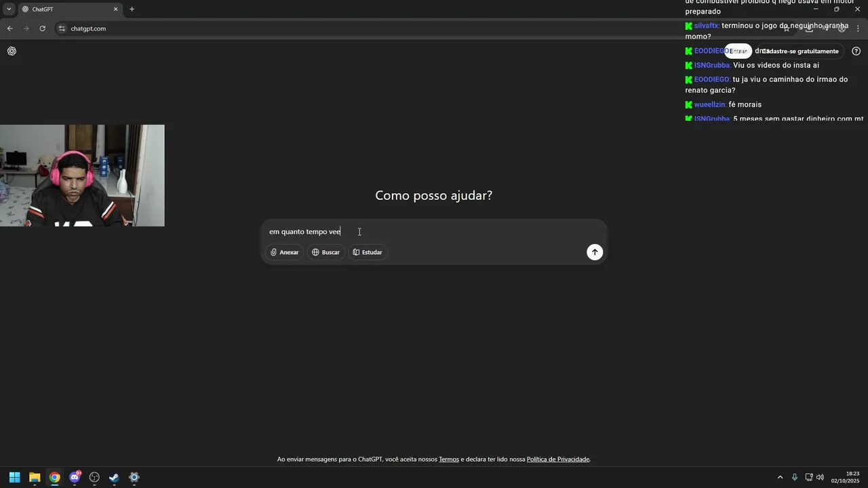Click the chat message 'fé morais'

point(745,105)
